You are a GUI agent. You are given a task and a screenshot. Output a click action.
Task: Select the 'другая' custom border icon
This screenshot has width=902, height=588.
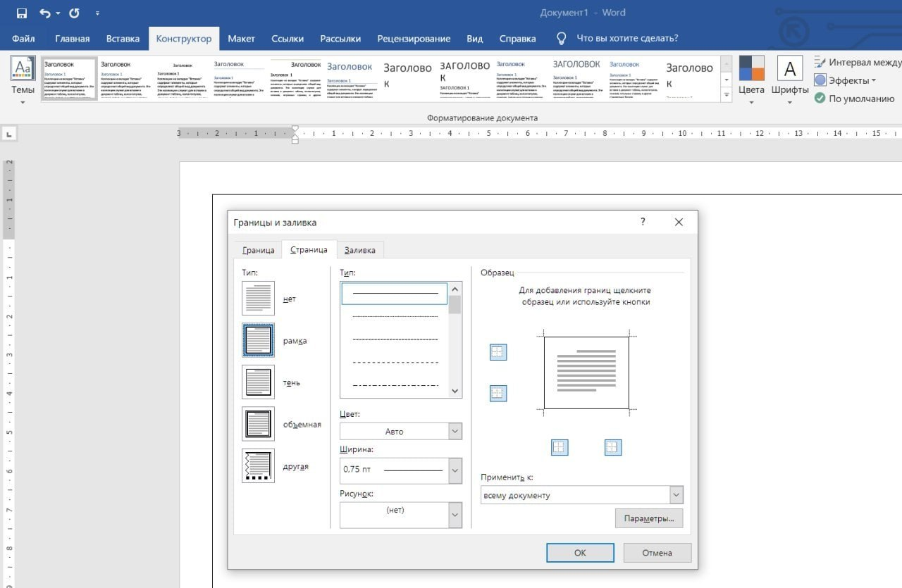point(258,466)
